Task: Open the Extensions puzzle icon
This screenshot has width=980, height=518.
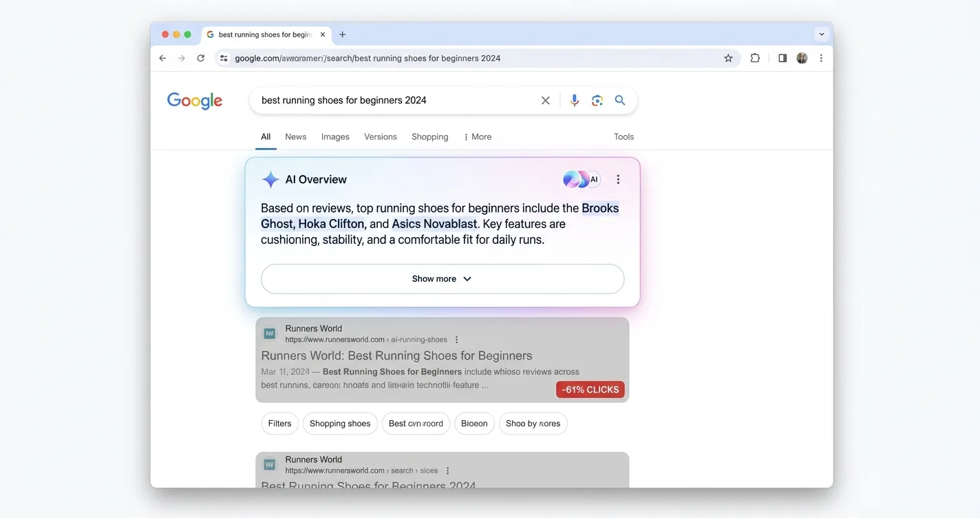Action: 755,59
